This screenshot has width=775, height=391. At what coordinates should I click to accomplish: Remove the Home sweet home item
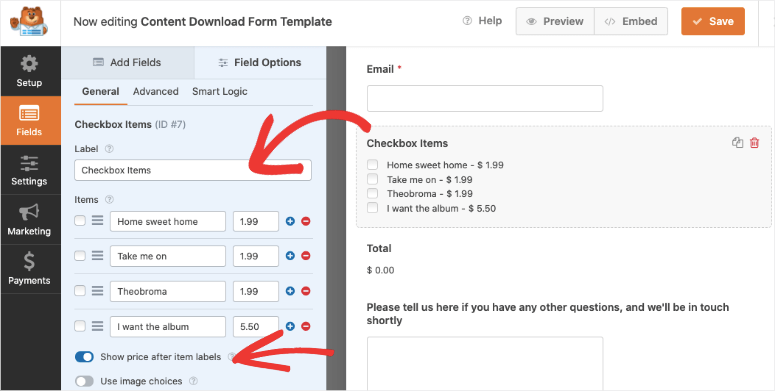click(305, 221)
